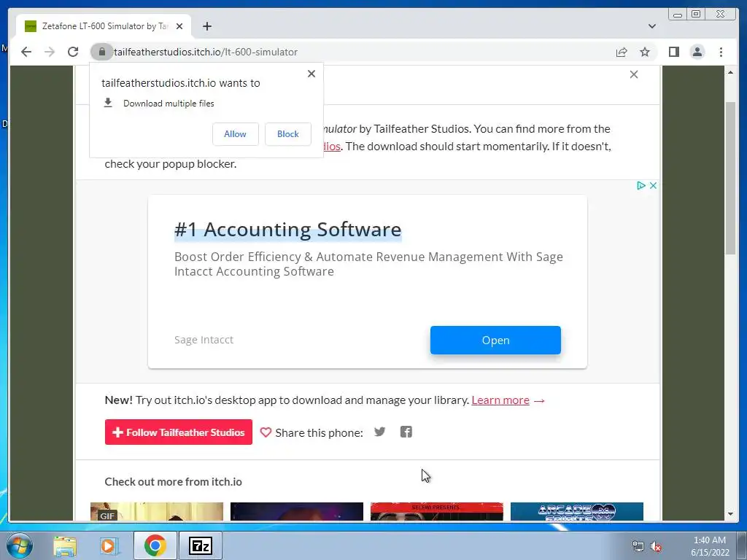Close the ad with the X icon

pos(653,185)
